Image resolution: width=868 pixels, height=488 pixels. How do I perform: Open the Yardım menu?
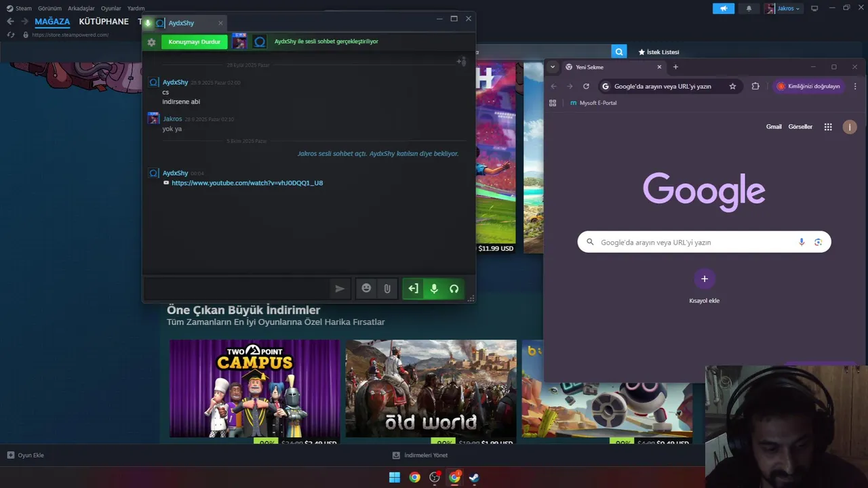pos(136,8)
